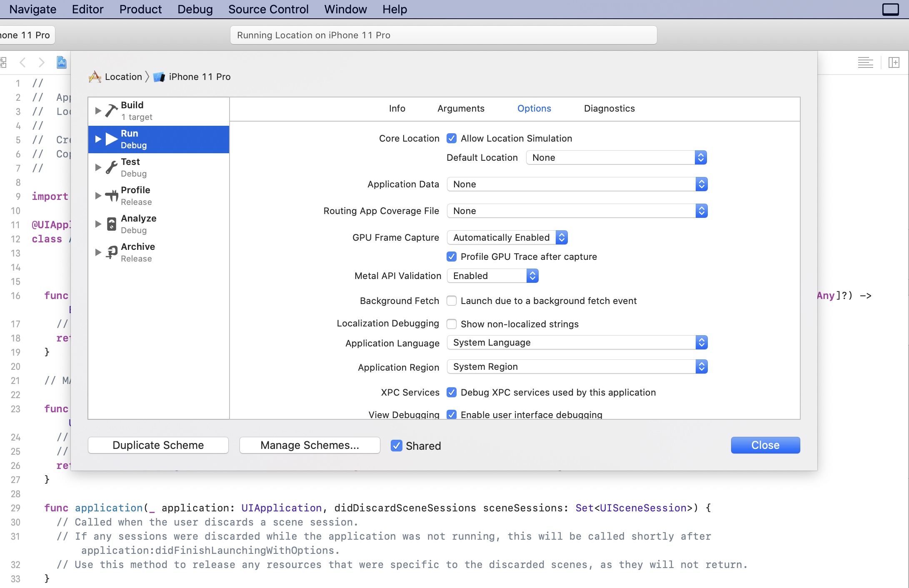Click the Swift file icon in jump bar
The height and width of the screenshot is (588, 909).
[x=62, y=62]
